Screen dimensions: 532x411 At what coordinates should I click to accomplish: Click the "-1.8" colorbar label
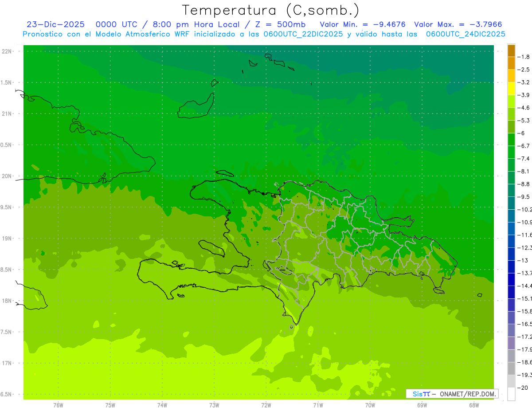[x=524, y=57]
